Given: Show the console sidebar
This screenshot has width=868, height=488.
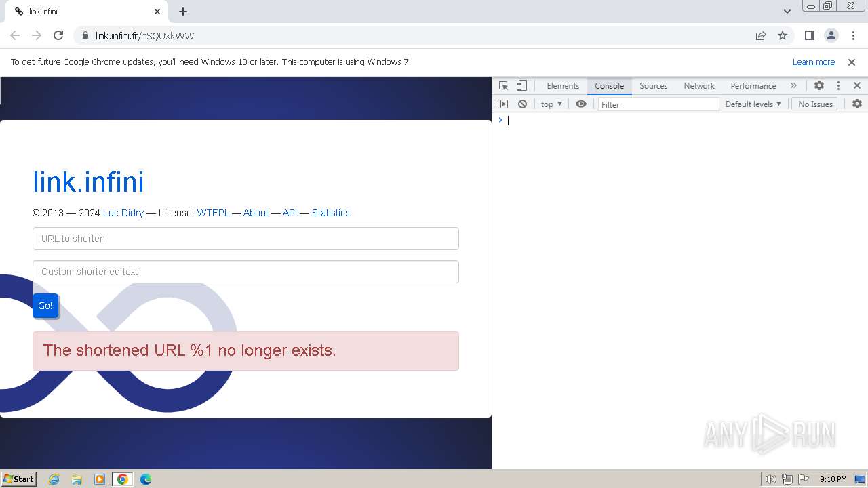Looking at the screenshot, I should coord(502,104).
